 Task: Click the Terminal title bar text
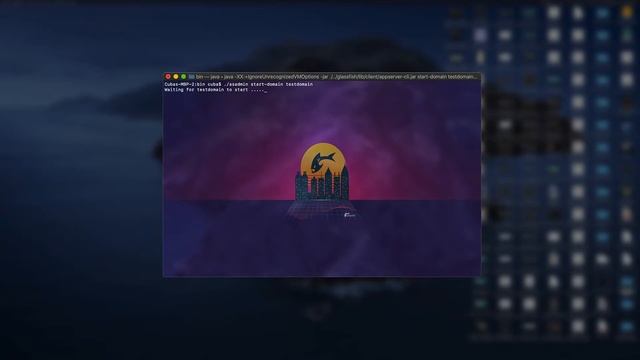pyautogui.click(x=336, y=77)
